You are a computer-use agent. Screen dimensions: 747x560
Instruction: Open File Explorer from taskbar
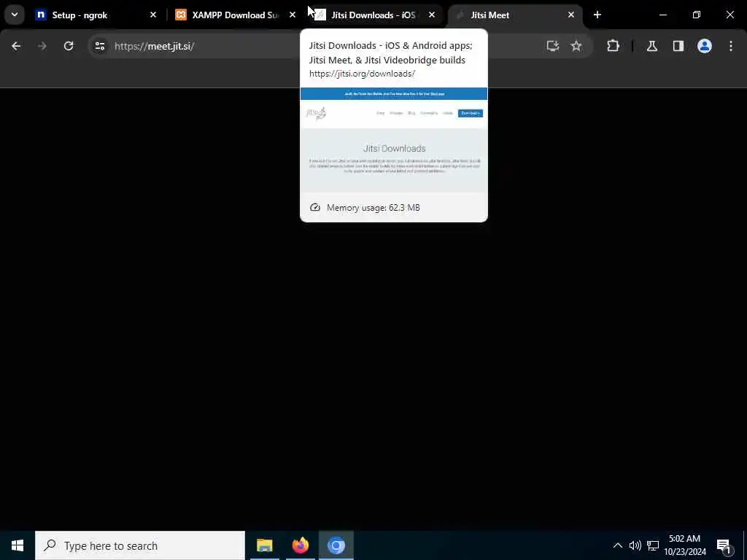tap(264, 545)
